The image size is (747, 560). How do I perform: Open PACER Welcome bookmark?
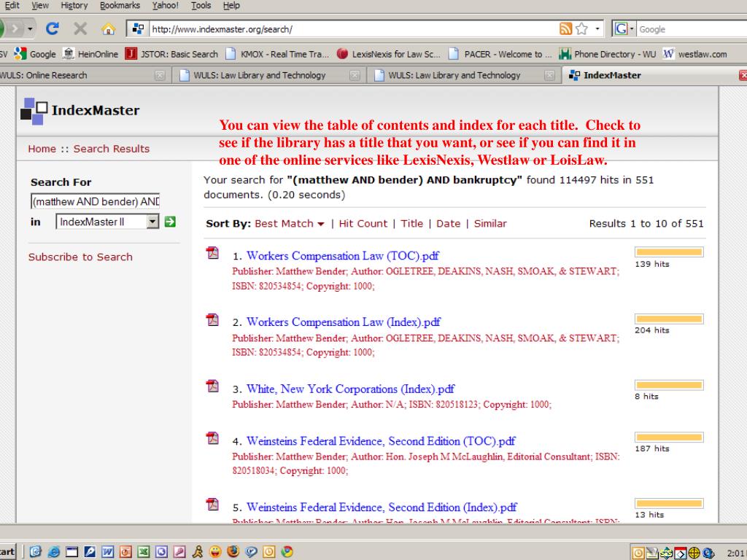tap(500, 54)
